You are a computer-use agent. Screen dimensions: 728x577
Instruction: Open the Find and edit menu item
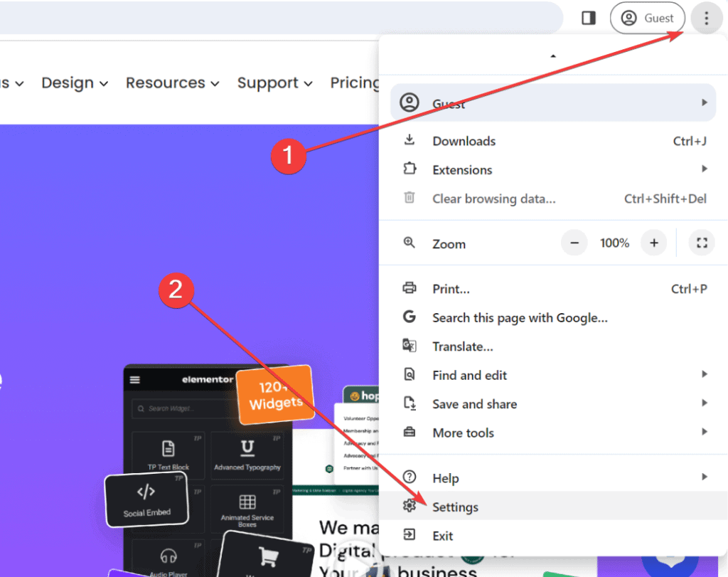(470, 375)
